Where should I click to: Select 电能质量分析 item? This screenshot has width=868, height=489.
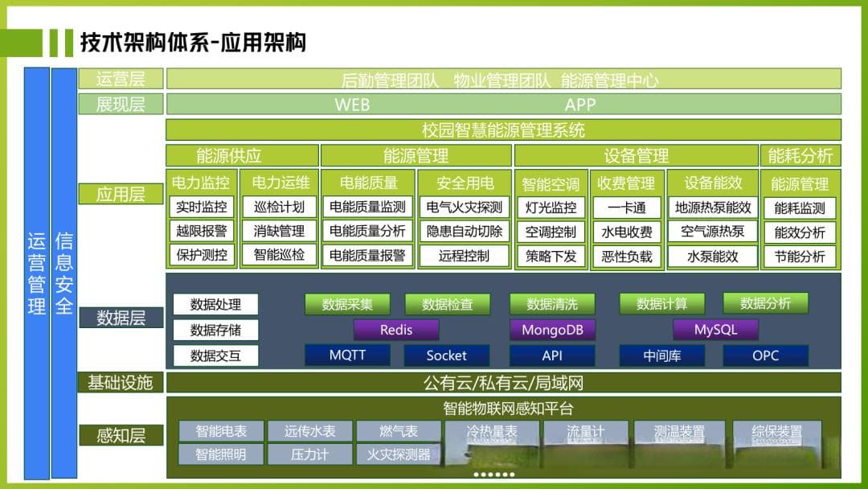367,231
